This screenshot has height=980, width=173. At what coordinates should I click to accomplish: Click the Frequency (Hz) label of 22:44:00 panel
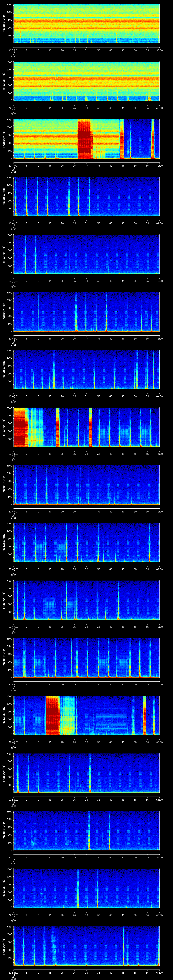[4, 427]
